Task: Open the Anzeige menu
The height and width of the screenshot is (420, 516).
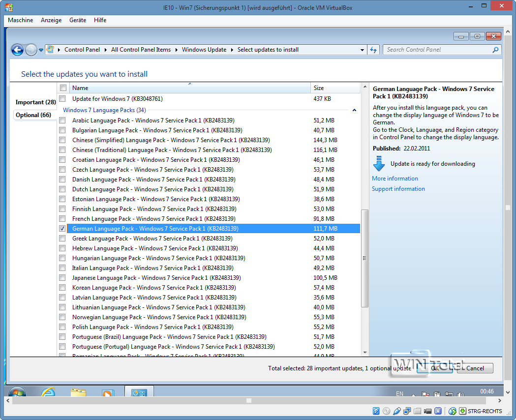Action: (51, 20)
